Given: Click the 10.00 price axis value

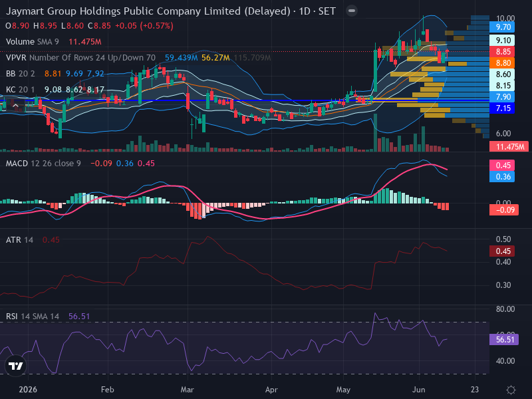Looking at the screenshot, I should coord(505,19).
